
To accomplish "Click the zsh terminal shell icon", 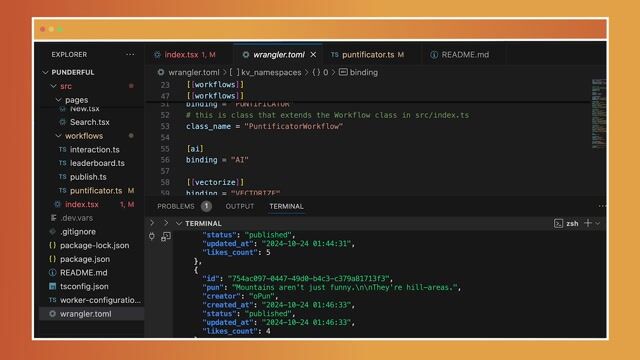I will coord(558,223).
